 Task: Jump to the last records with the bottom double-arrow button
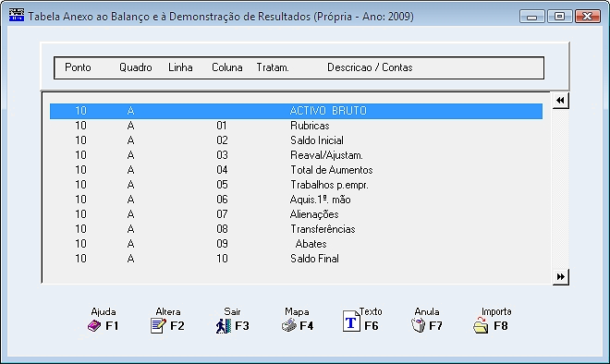[x=560, y=276]
